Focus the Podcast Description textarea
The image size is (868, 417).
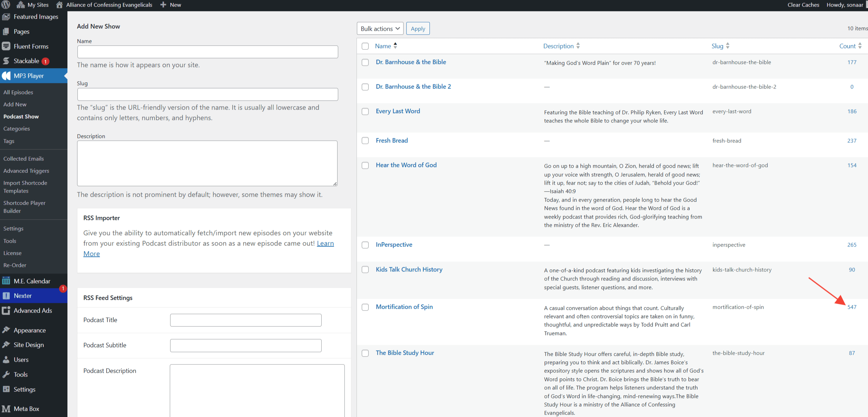(x=257, y=391)
